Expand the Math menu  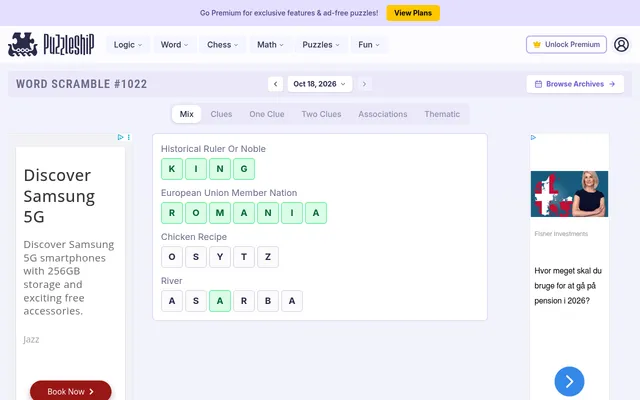[270, 44]
